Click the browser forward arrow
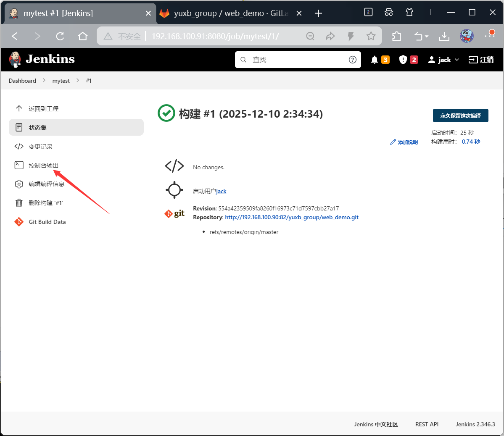504x436 pixels. pyautogui.click(x=37, y=36)
